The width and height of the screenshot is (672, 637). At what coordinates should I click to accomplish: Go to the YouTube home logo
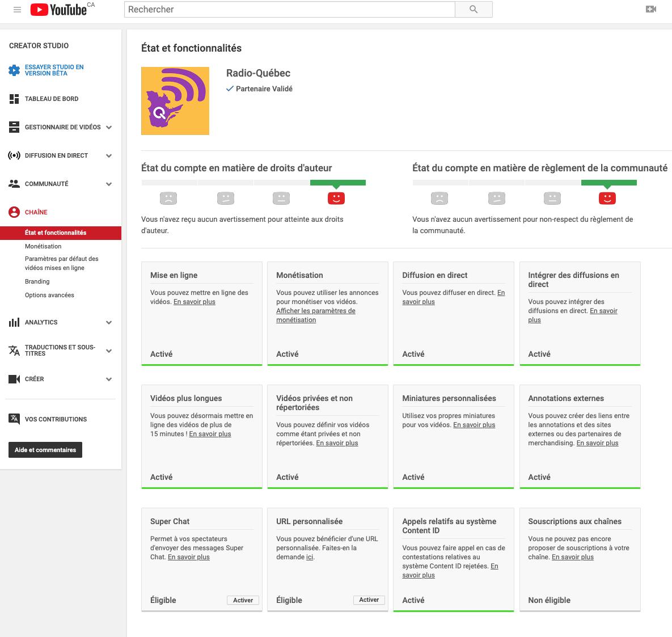tap(59, 10)
